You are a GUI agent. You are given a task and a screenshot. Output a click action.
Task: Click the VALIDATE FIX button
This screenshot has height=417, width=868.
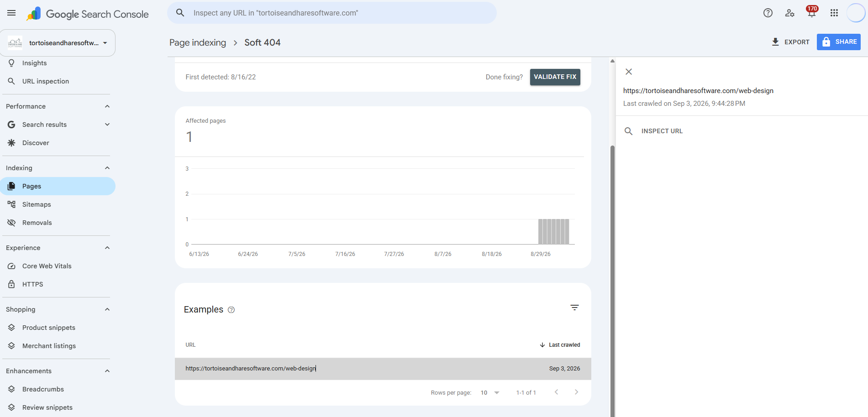(555, 77)
